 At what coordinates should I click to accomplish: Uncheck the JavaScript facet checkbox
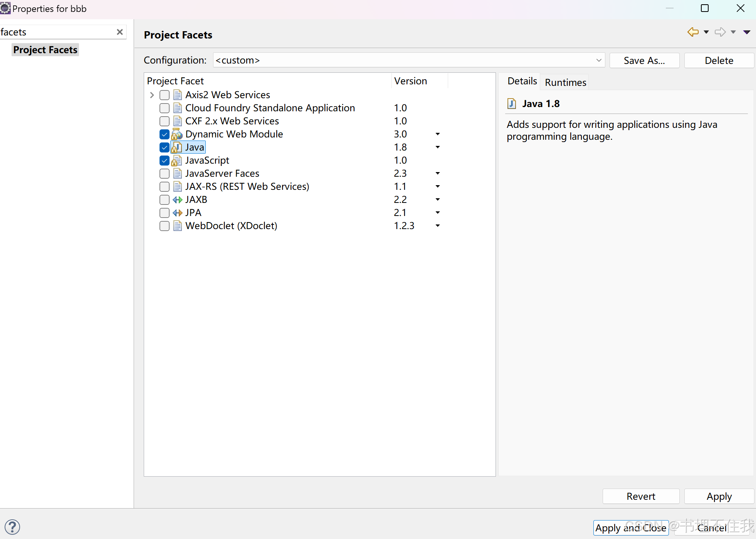[x=165, y=161]
